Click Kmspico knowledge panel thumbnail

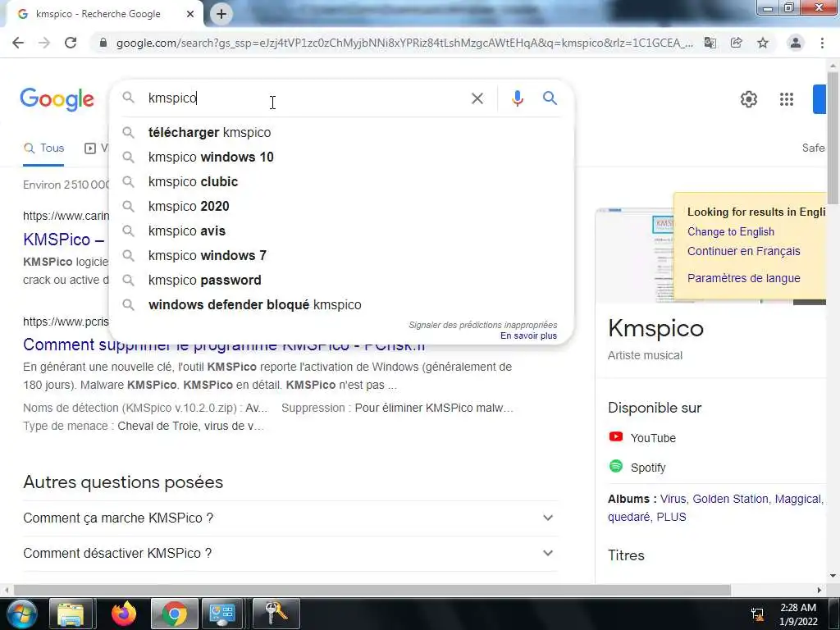635,256
